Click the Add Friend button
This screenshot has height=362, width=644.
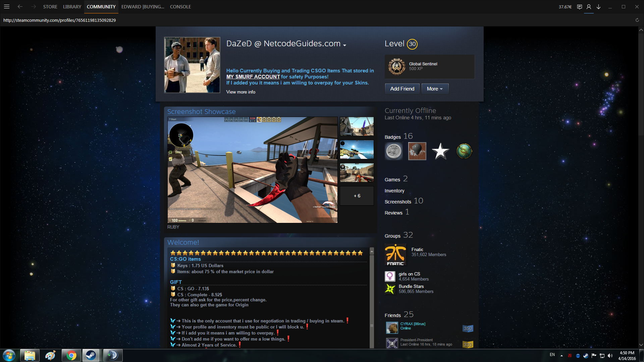pos(402,89)
